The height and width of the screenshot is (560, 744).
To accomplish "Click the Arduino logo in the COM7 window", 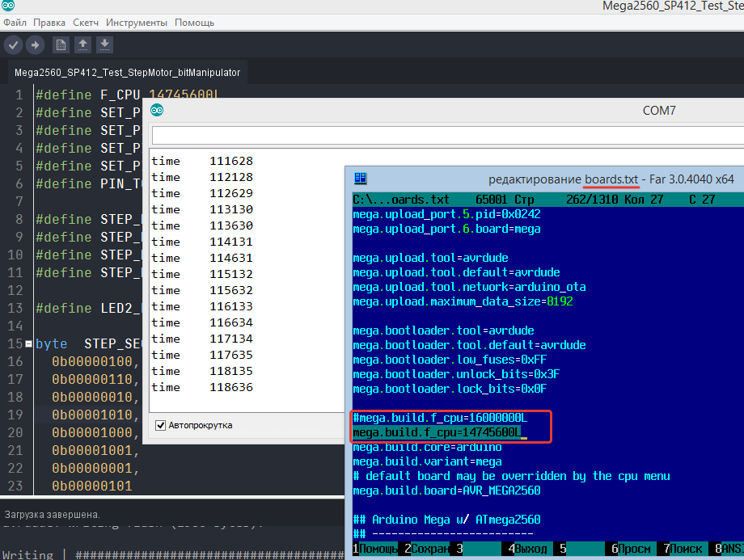I will pyautogui.click(x=157, y=111).
